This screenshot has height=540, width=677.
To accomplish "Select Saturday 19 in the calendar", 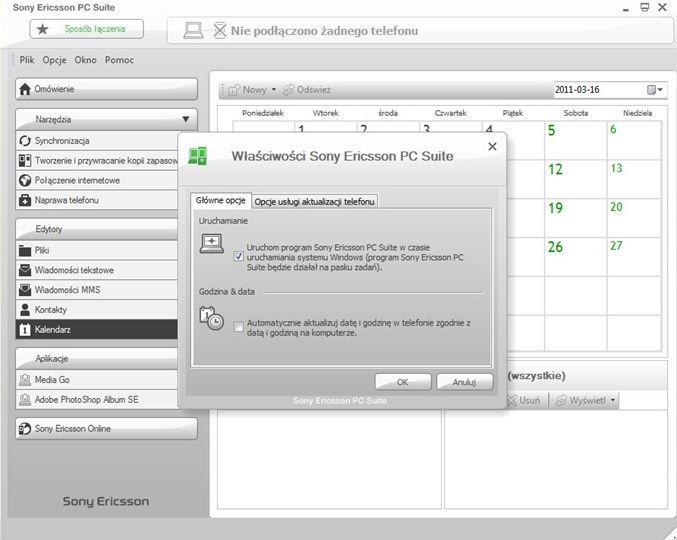I will (576, 218).
